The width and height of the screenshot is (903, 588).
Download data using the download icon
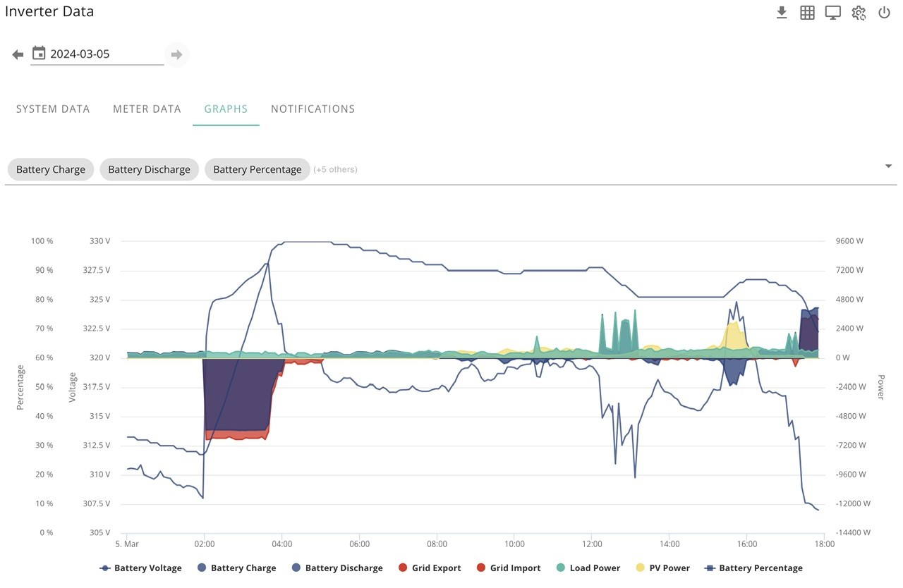coord(782,13)
